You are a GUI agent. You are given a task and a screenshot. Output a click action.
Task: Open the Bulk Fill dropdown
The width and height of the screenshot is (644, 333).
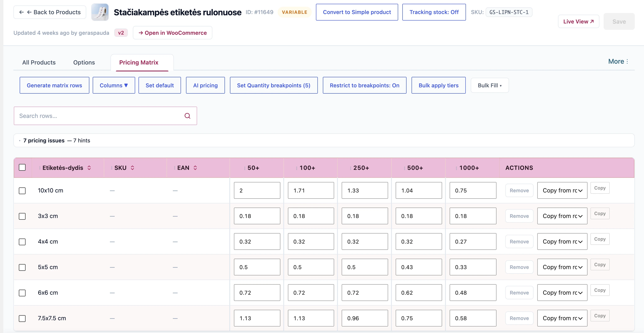(x=490, y=85)
